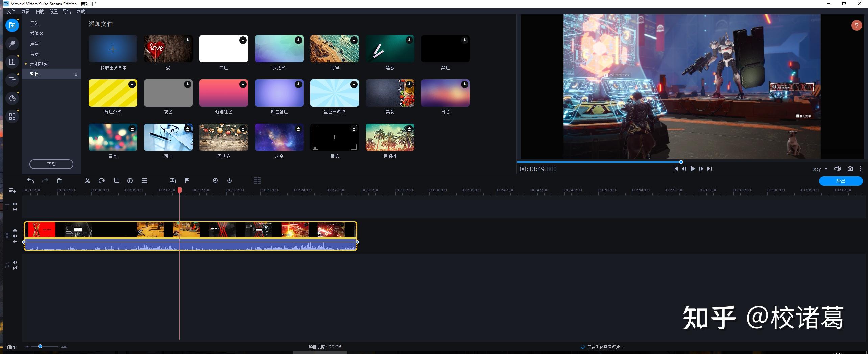The height and width of the screenshot is (354, 868).
Task: Select 声音 in the side list
Action: pyautogui.click(x=51, y=44)
